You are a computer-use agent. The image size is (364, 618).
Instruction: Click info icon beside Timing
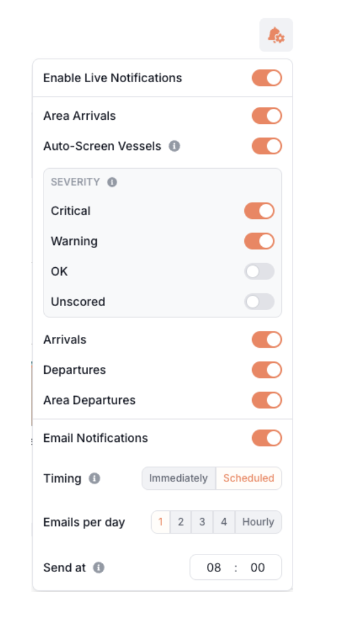click(94, 478)
